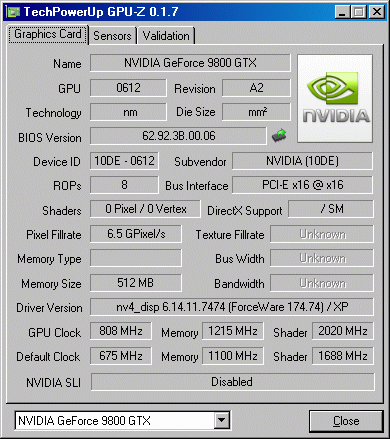Click the 'Texture Fillrate' label
This screenshot has width=390, height=439.
coord(230,235)
